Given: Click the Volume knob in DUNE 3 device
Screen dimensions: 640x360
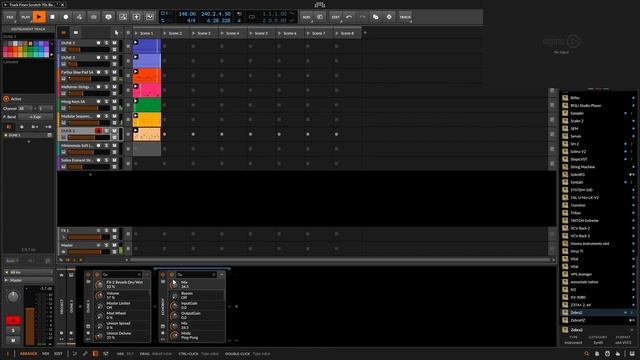Looking at the screenshot, I should (99, 295).
